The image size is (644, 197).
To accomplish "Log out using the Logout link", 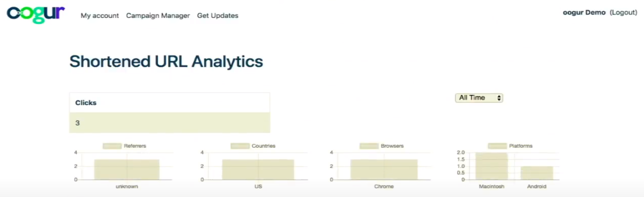I will 623,13.
